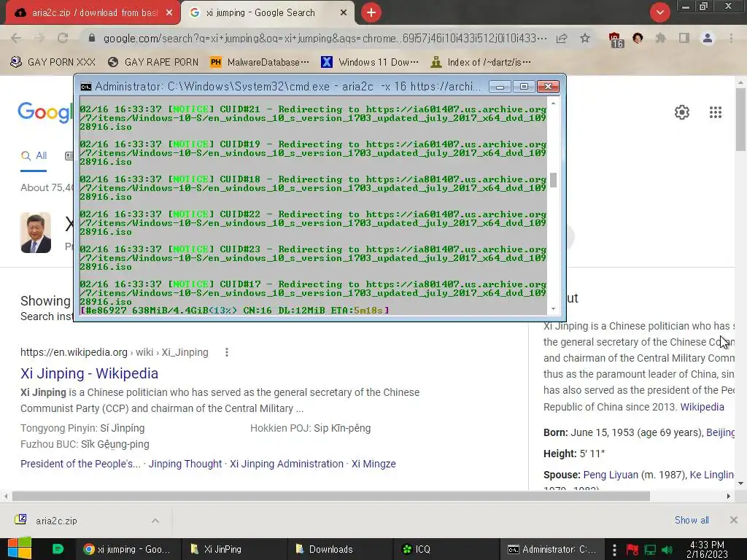Click Ke Lingling spouse link
Screen dimensions: 747x560
click(712, 475)
